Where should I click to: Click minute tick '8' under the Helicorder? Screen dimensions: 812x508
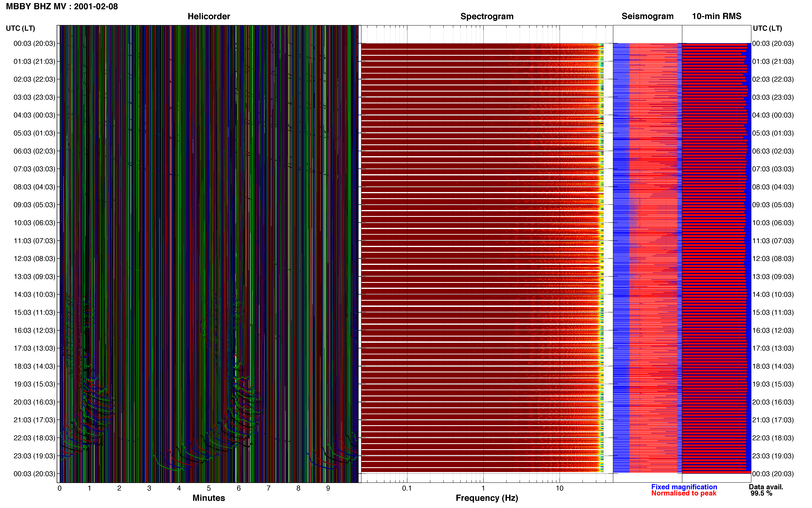[298, 488]
